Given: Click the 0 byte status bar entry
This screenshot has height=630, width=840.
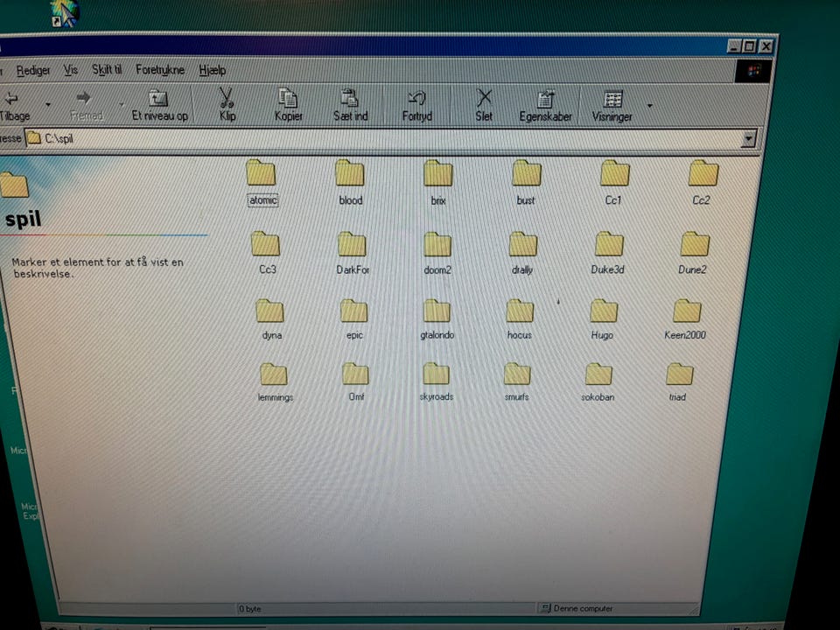Looking at the screenshot, I should pos(249,609).
